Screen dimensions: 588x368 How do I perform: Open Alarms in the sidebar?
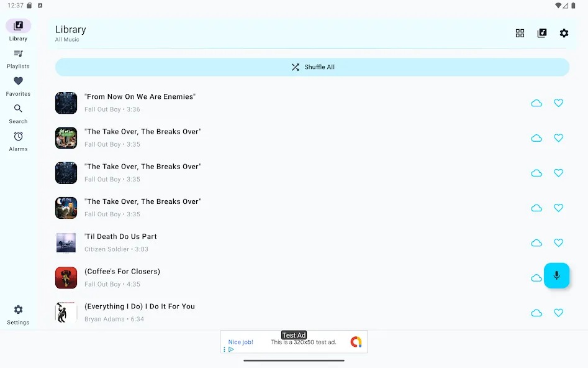[x=18, y=142]
